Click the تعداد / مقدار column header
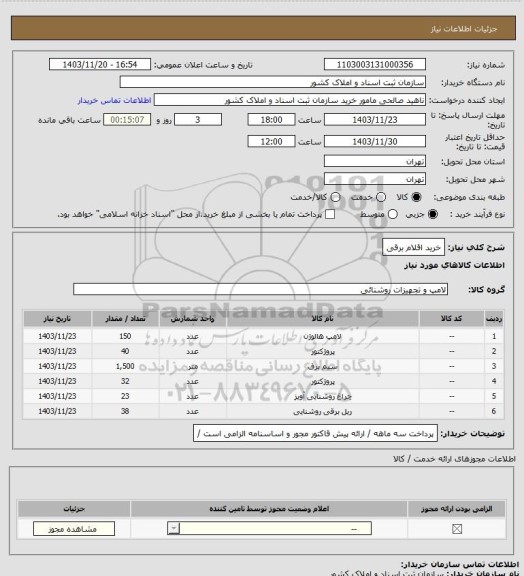The image size is (524, 576). point(125,318)
